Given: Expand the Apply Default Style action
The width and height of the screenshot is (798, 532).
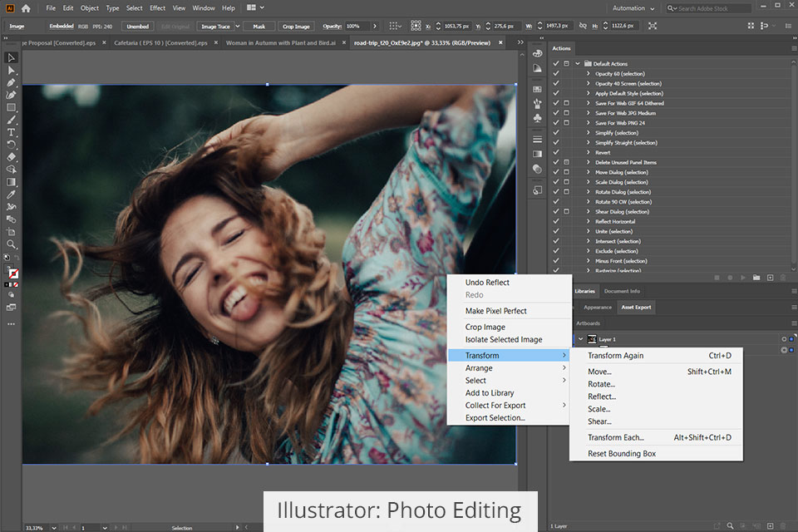Looking at the screenshot, I should 589,93.
